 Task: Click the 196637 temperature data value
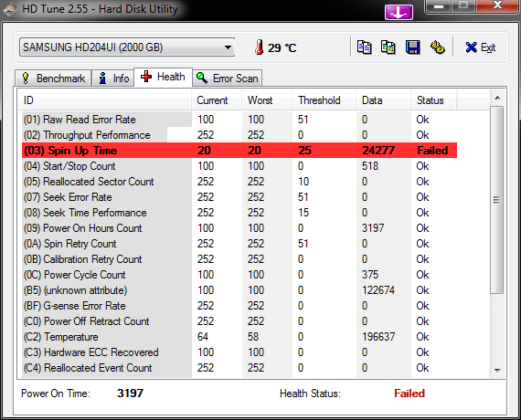(378, 337)
